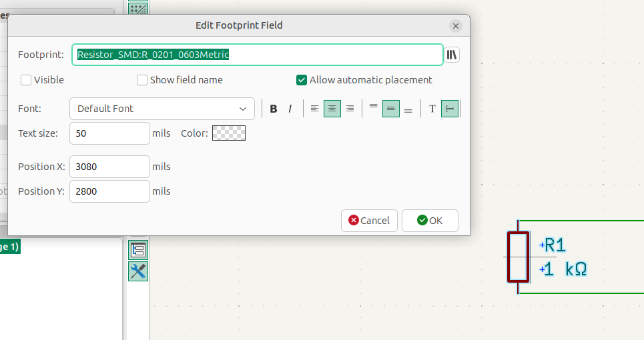This screenshot has height=340, width=644.
Task: Align text to the top
Action: (373, 109)
